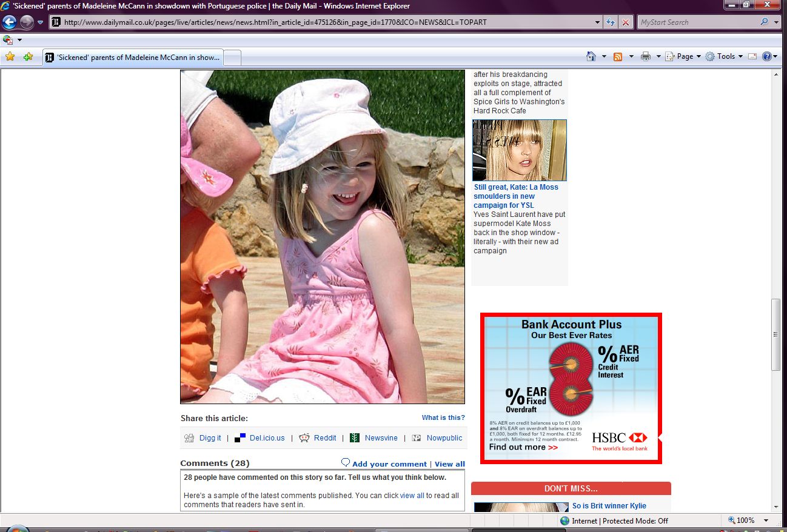Click the RSS feeds icon

point(618,56)
